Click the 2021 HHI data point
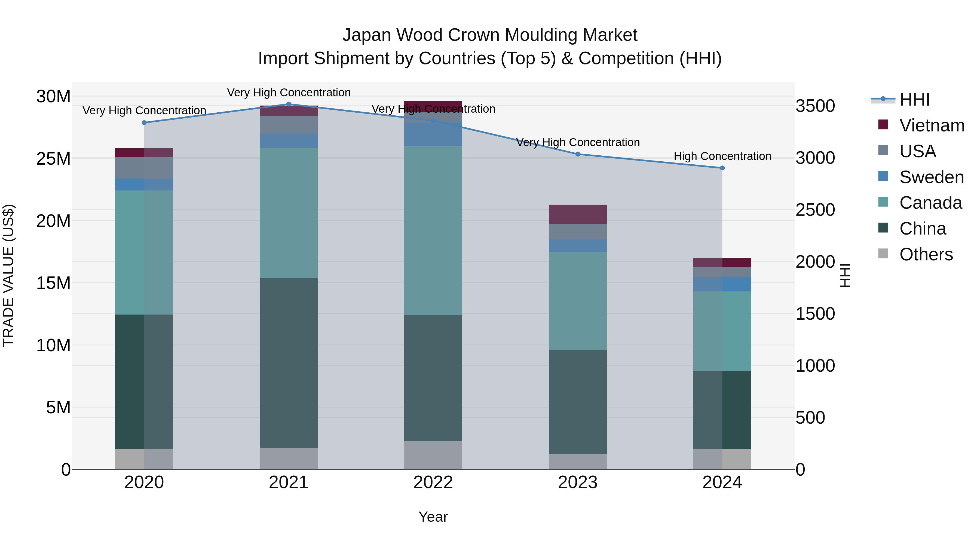 (288, 104)
